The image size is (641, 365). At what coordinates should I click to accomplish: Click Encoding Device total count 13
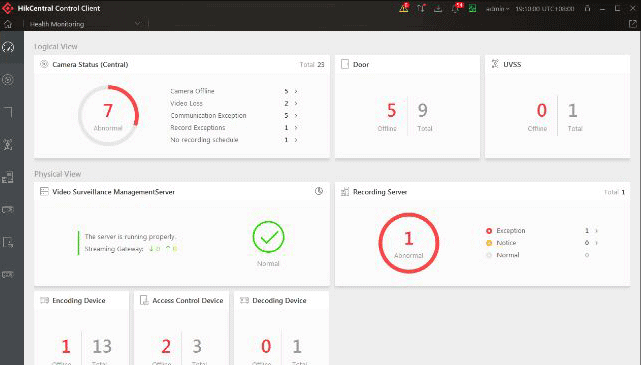[102, 347]
